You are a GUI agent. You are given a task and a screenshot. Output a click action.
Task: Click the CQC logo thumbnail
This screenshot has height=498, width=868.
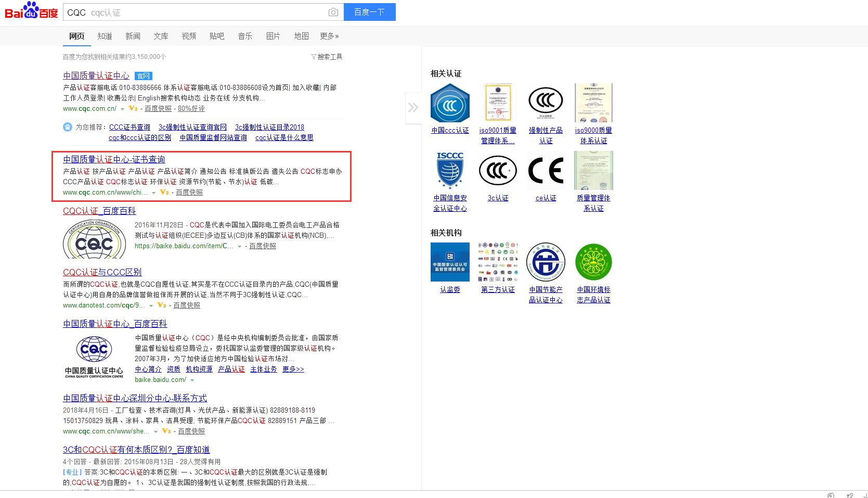click(94, 239)
